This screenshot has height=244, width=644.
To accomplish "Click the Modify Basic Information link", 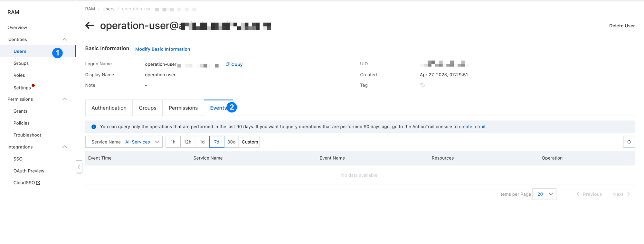I will click(x=163, y=49).
